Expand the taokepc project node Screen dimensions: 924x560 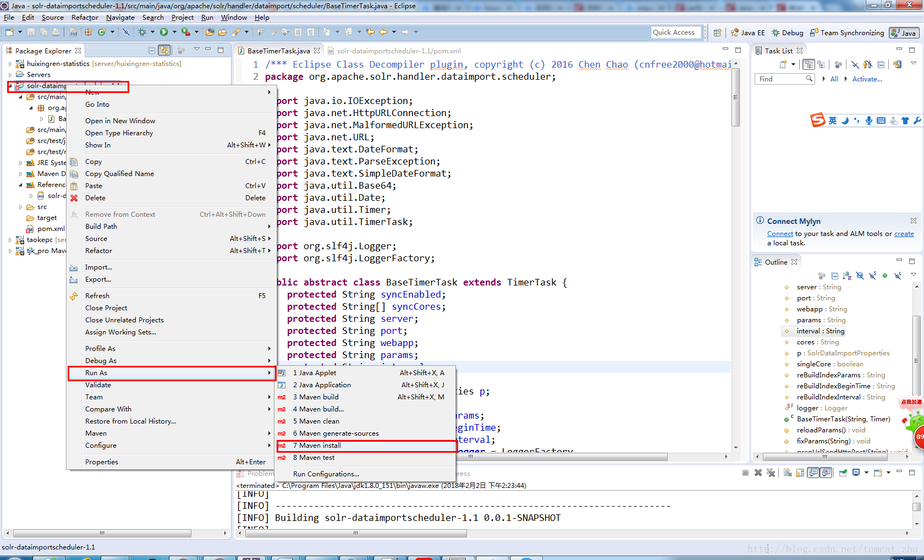click(10, 240)
